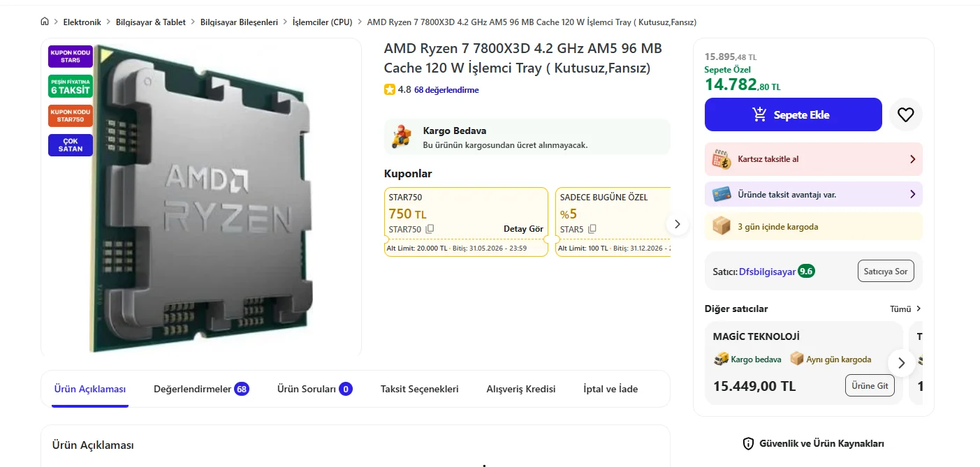Click the Aynı gün kargoda box icon
Screen dimensions: 980x467
(796, 359)
